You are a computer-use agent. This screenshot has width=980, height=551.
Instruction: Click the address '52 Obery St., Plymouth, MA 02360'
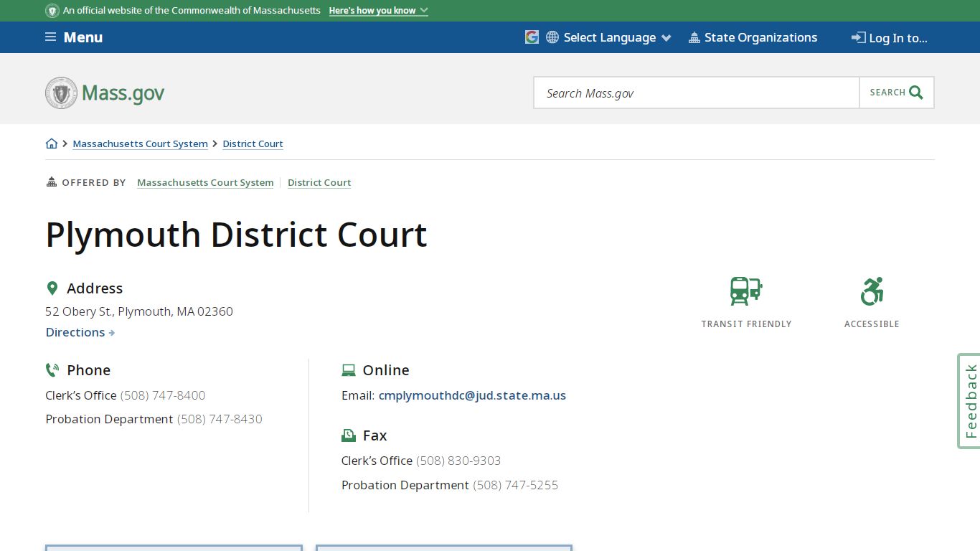[x=139, y=311]
